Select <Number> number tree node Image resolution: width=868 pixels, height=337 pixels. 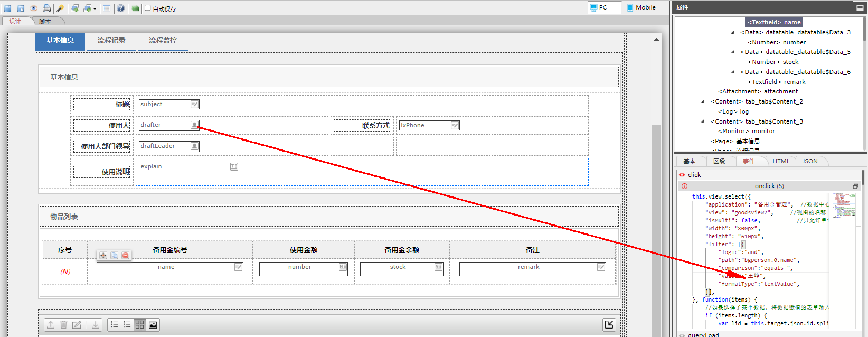pos(777,42)
